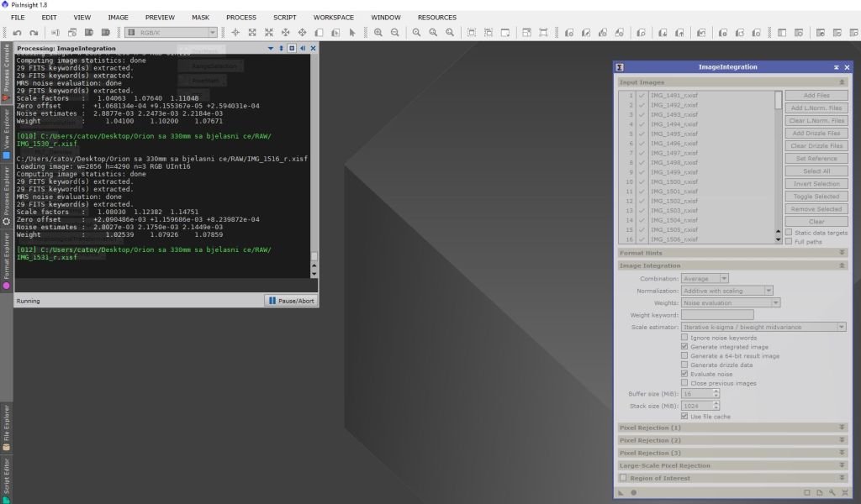Open the Combination dropdown
Screen dimensions: 861x504
click(x=705, y=279)
